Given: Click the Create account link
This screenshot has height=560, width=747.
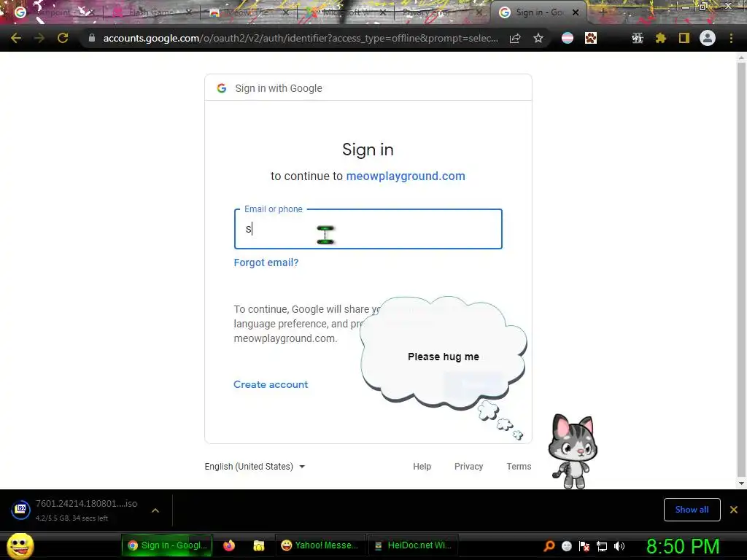Looking at the screenshot, I should [271, 384].
